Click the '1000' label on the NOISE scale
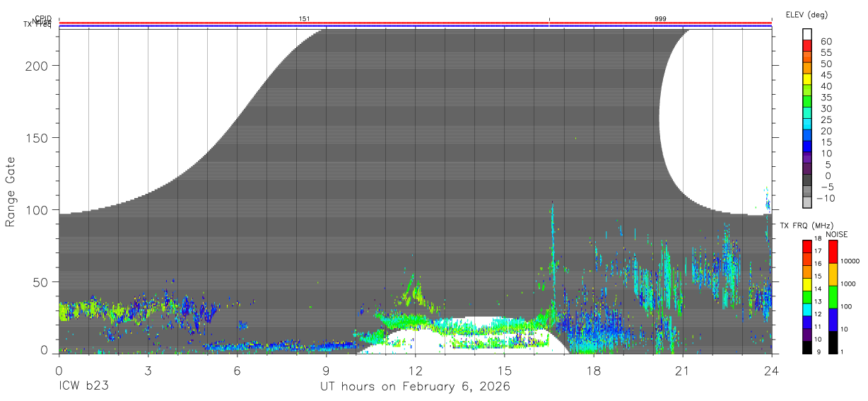868x401 pixels. click(848, 284)
